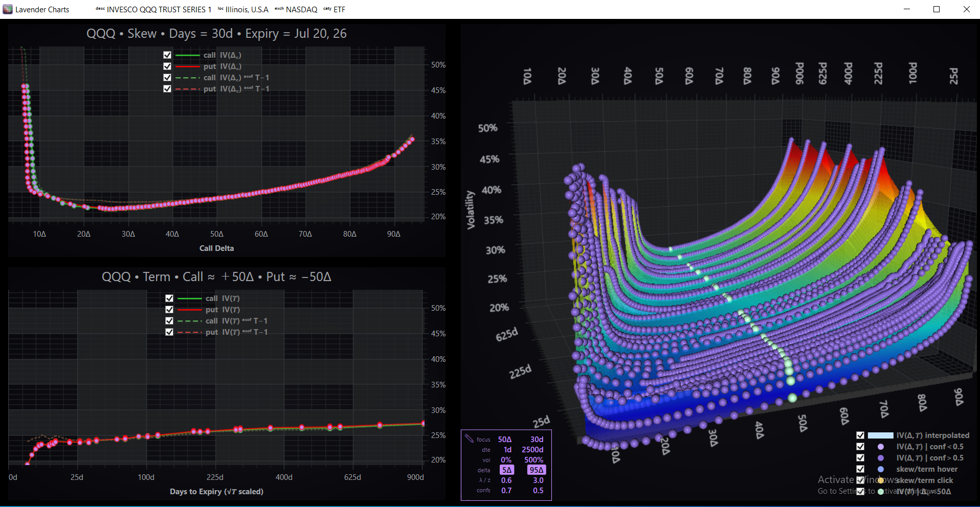Toggle skew put IV(Δ) asof T-1 checkbox

click(x=167, y=89)
